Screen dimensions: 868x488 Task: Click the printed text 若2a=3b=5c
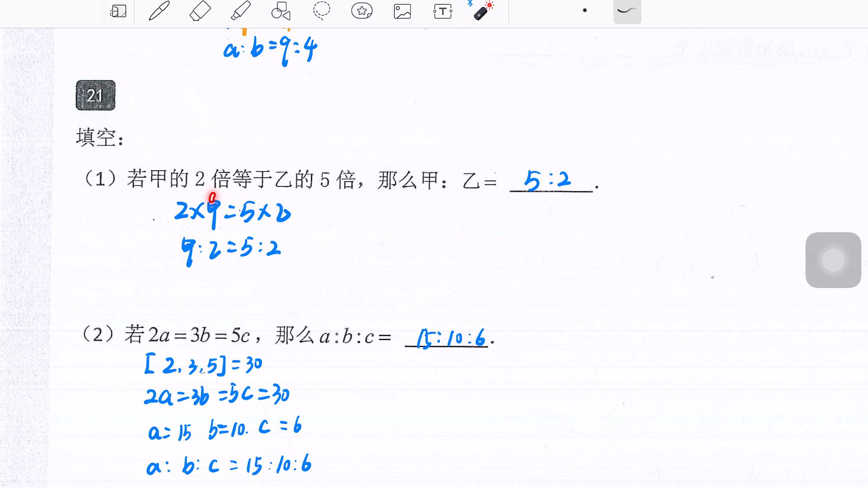[188, 335]
